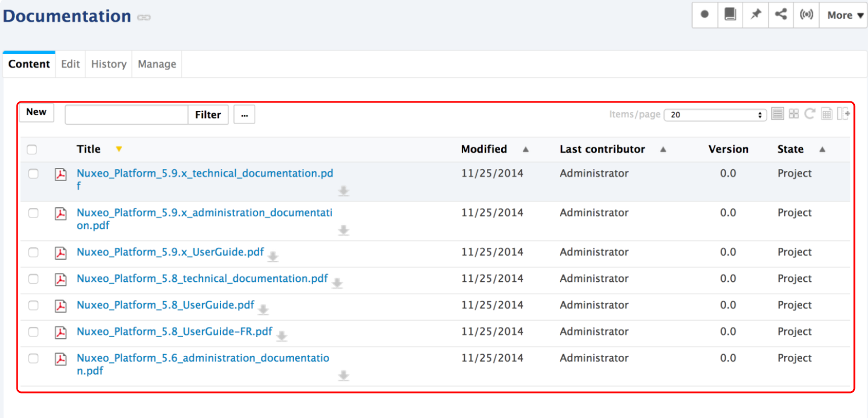Image resolution: width=868 pixels, height=418 pixels.
Task: Click PDF icon of 5.9.x_UserGuide row
Action: click(x=61, y=253)
